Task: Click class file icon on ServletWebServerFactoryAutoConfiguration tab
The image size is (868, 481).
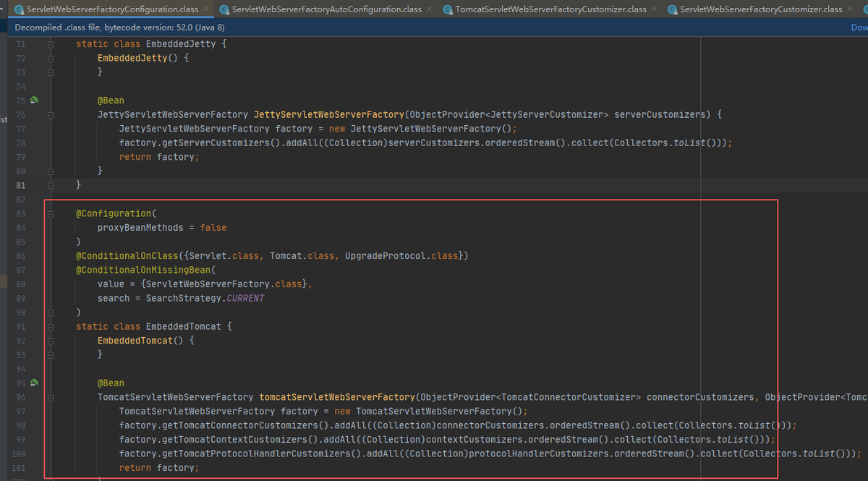Action: tap(224, 9)
